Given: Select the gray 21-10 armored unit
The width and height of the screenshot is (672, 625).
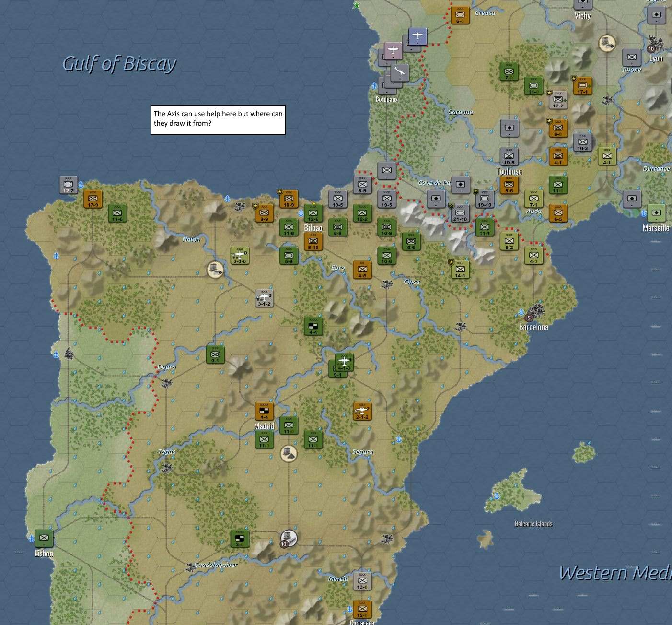Looking at the screenshot, I should pos(460,213).
